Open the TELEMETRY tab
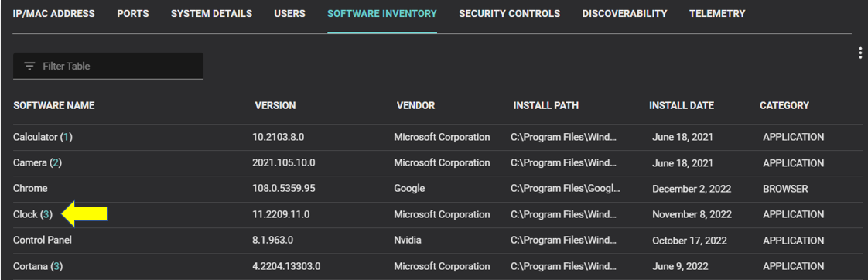Viewport: 868px width, 280px height. (x=717, y=14)
